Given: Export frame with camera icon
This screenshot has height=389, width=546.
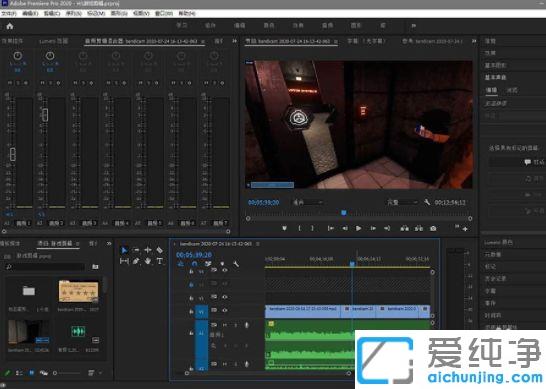Looking at the screenshot, I should coord(433,228).
